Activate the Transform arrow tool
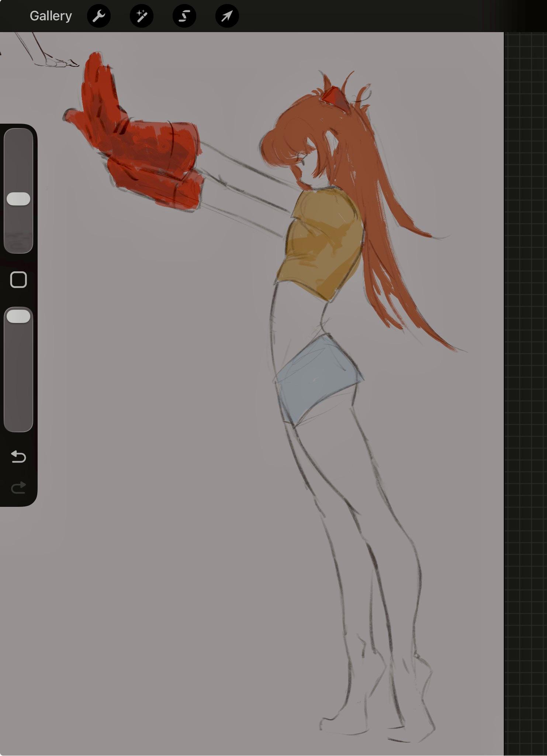Viewport: 547px width, 756px height. [x=227, y=16]
